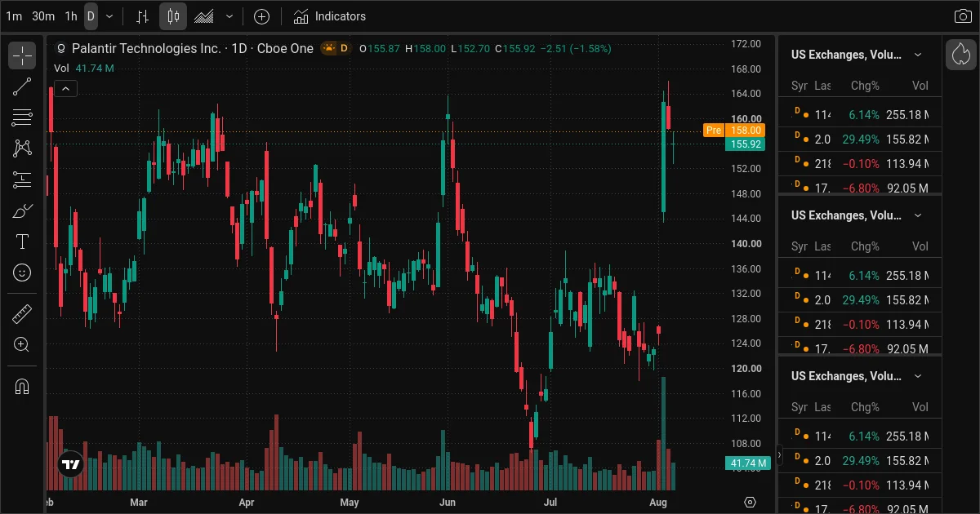The image size is (980, 514).
Task: Sort top hotlist by Symbol column
Action: [x=800, y=86]
